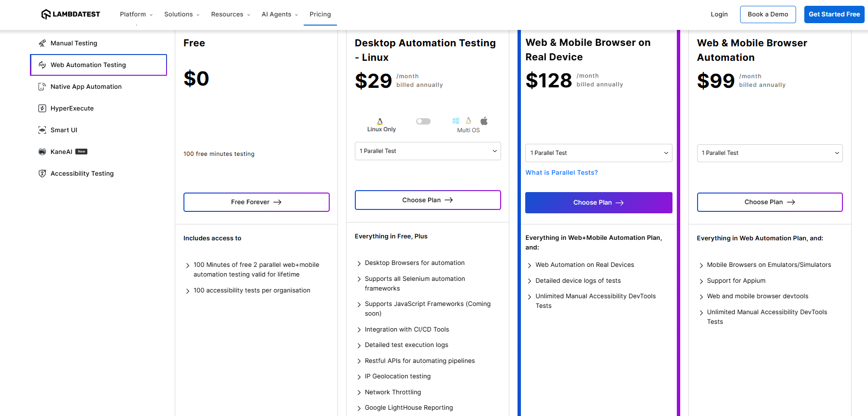The height and width of the screenshot is (416, 868).
Task: Select the Accessibility Testing shield icon
Action: click(x=42, y=173)
